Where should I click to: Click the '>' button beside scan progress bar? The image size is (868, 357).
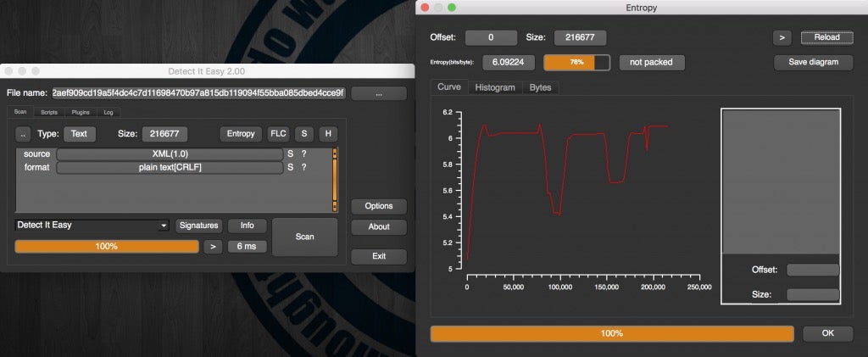click(x=213, y=246)
